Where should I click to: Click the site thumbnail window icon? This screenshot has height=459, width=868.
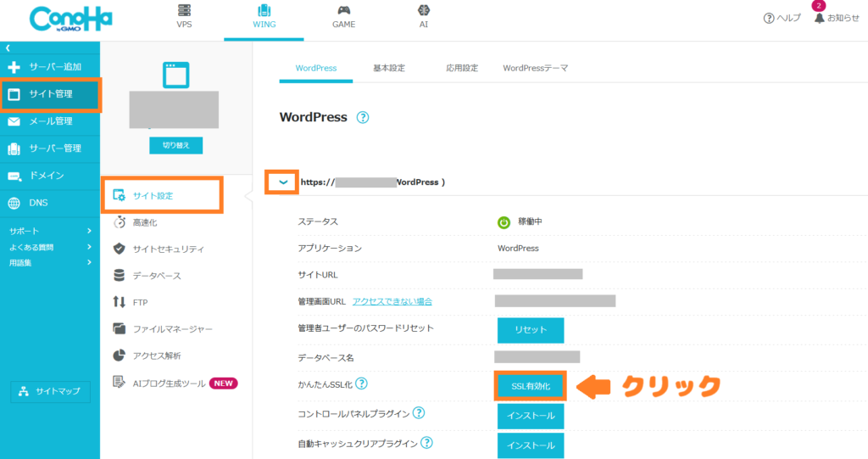pos(176,75)
